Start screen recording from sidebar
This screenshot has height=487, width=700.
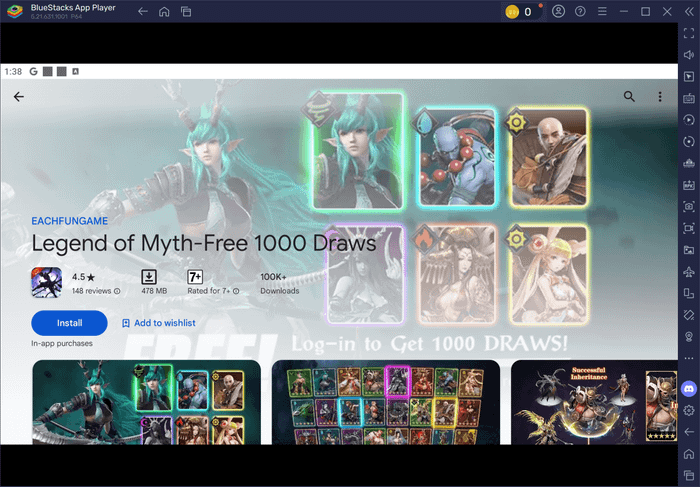tap(689, 228)
